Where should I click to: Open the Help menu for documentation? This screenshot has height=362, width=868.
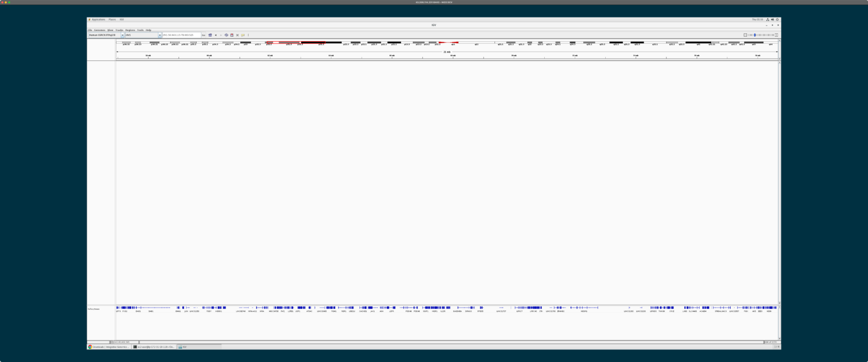149,30
